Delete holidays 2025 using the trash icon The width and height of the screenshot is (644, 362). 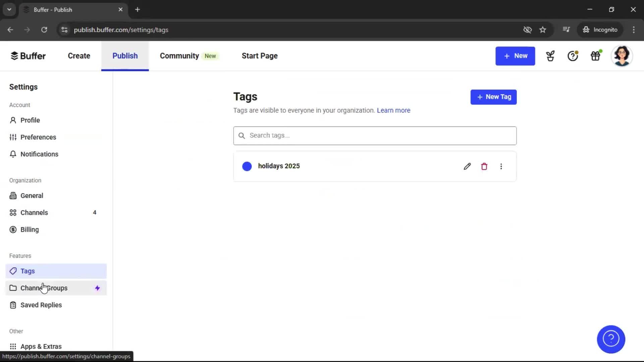[484, 166]
